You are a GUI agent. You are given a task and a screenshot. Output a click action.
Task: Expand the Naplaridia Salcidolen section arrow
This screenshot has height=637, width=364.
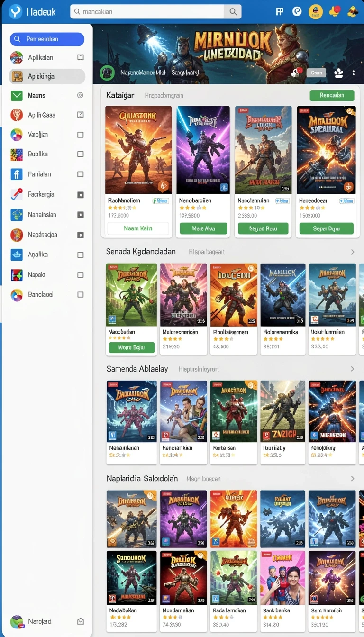[352, 479]
